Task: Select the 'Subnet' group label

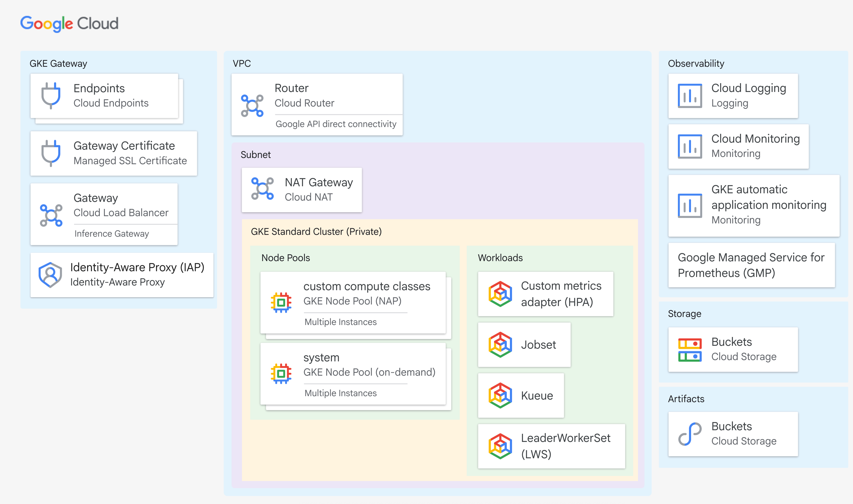Action: click(x=255, y=155)
